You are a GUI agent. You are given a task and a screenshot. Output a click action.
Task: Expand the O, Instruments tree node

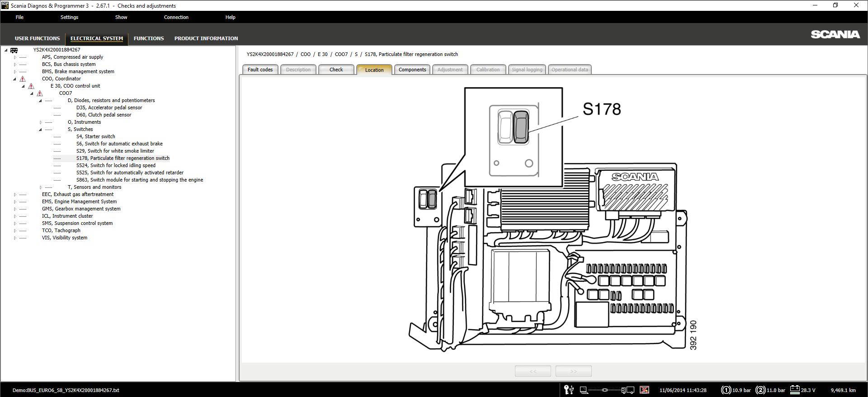41,122
